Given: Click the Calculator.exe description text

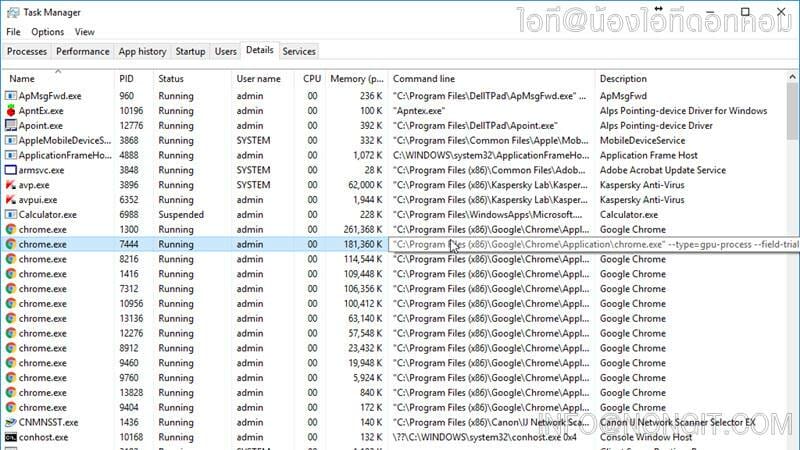Looking at the screenshot, I should point(629,215).
